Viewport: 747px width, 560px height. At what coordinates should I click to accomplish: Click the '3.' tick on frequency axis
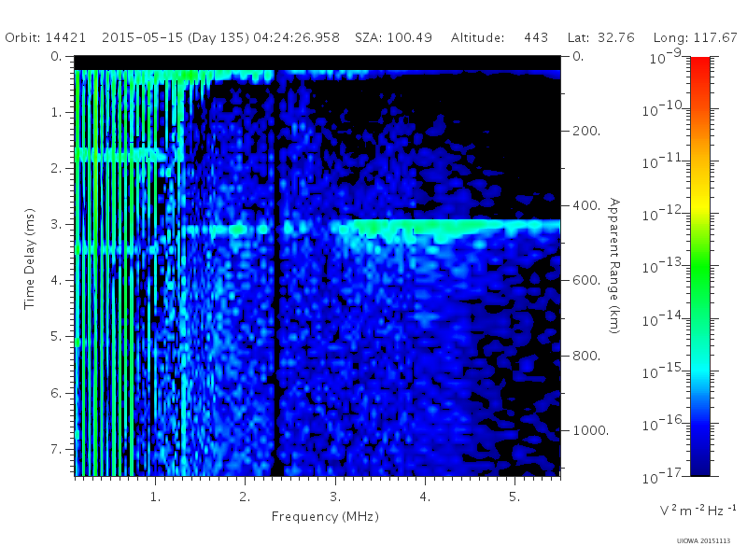coord(335,497)
